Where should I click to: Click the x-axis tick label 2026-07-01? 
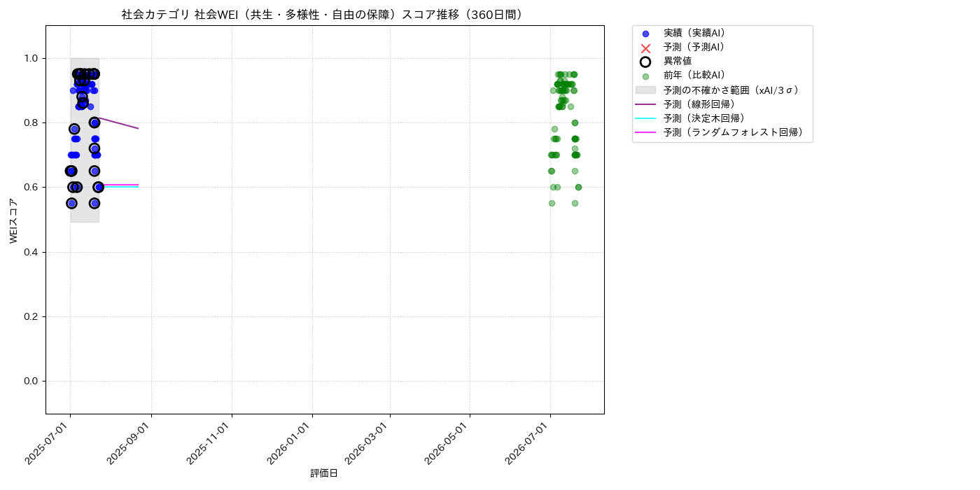(x=529, y=444)
